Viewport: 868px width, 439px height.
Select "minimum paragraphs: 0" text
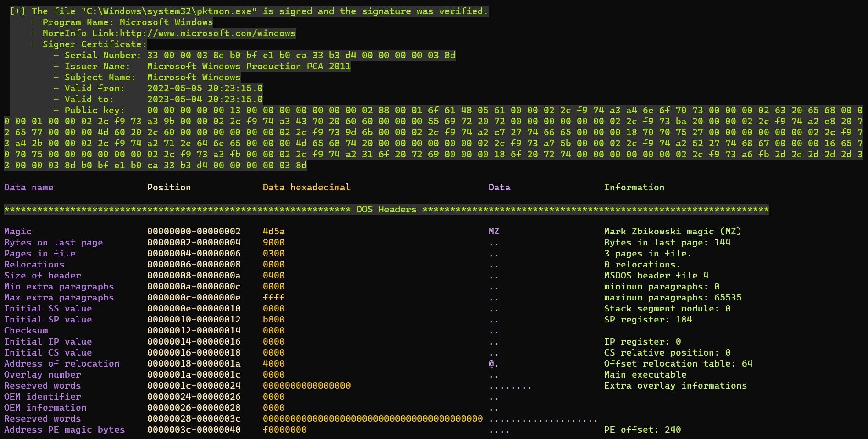pos(662,287)
